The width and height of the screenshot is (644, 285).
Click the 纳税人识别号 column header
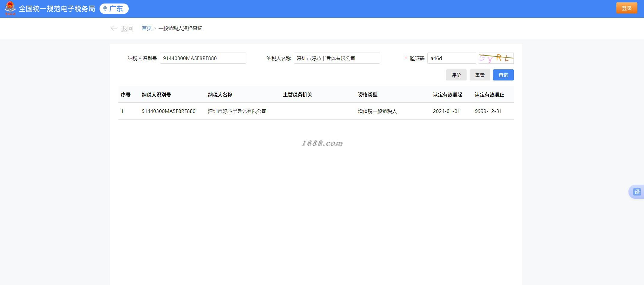pyautogui.click(x=156, y=95)
